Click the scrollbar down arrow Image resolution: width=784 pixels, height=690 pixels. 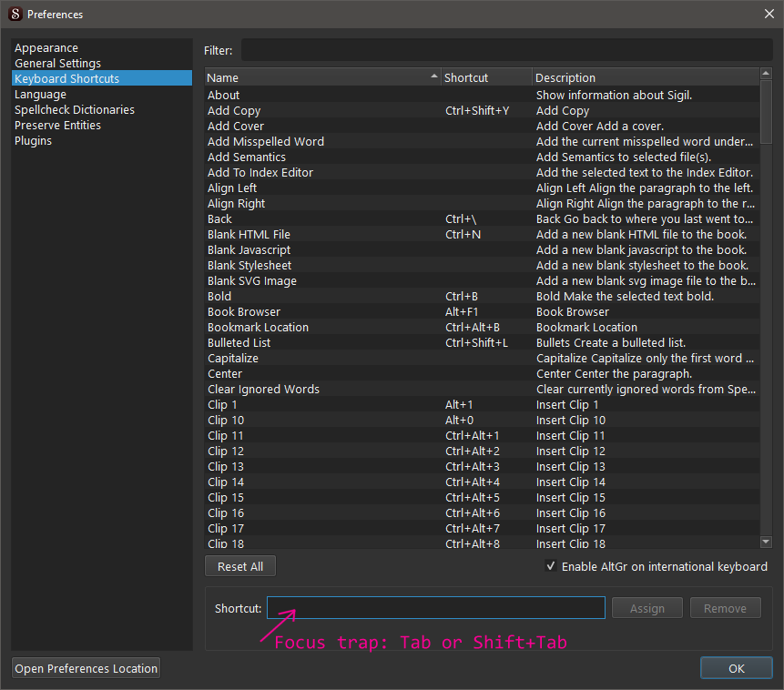coord(766,542)
